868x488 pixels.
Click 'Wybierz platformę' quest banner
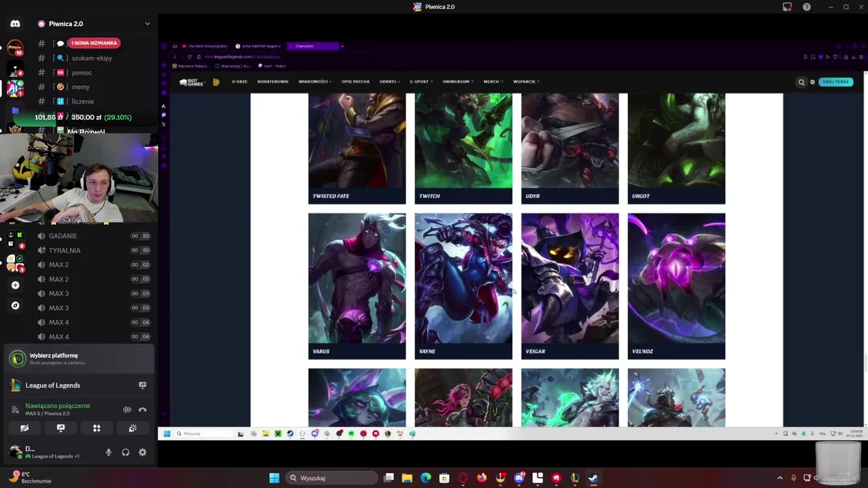pyautogui.click(x=79, y=359)
